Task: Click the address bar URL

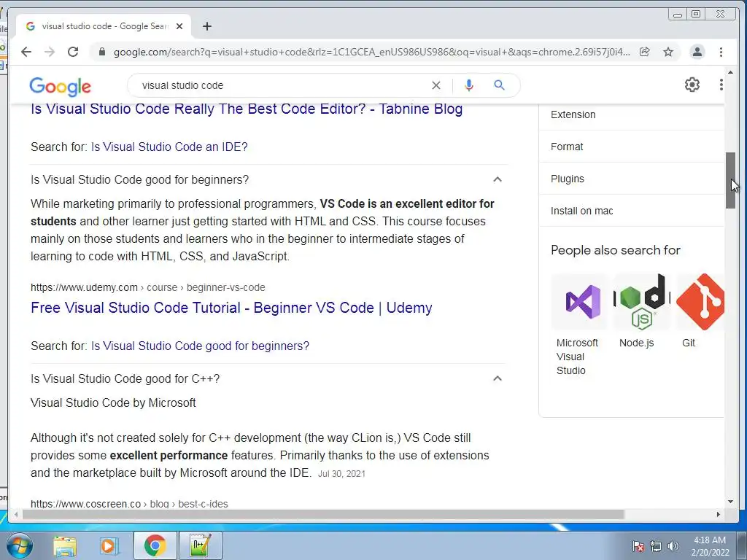Action: (x=371, y=52)
